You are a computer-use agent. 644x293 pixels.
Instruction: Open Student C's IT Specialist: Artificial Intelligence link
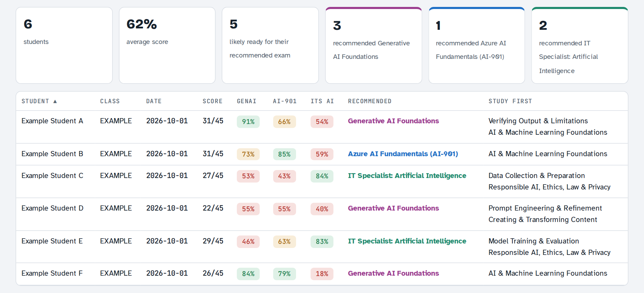pyautogui.click(x=407, y=176)
